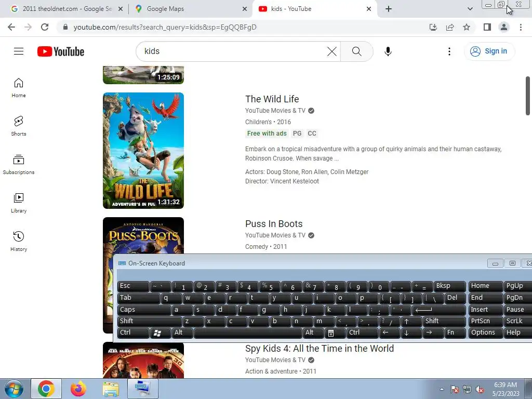The height and width of the screenshot is (399, 532).
Task: Toggle the Caps key on On-Screen Keyboard
Action: click(x=144, y=310)
